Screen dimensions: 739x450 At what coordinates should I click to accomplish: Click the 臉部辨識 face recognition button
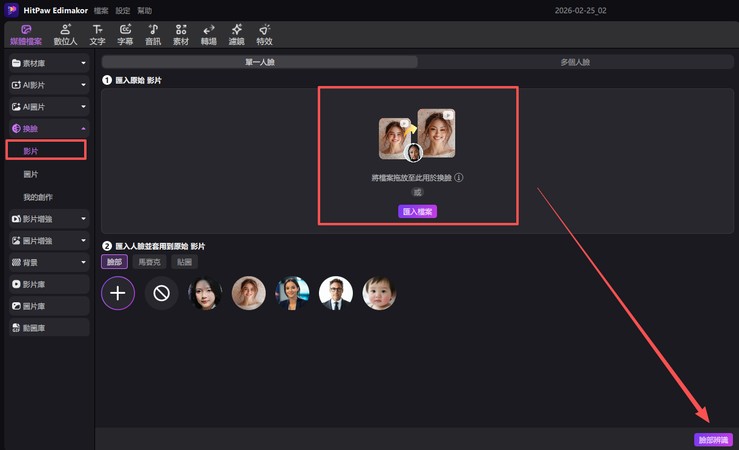(x=713, y=440)
